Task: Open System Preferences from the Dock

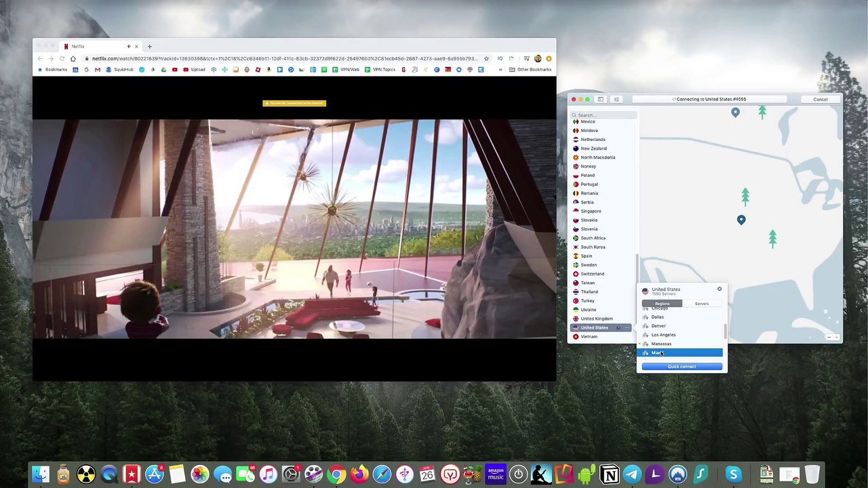Action: (291, 474)
